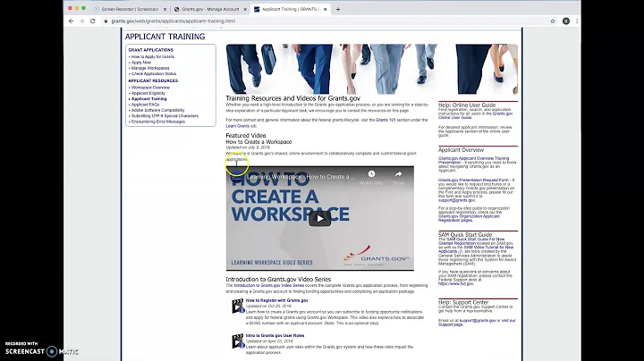Open Adobe Software Compatibility link
The width and height of the screenshot is (644, 361).
click(157, 110)
